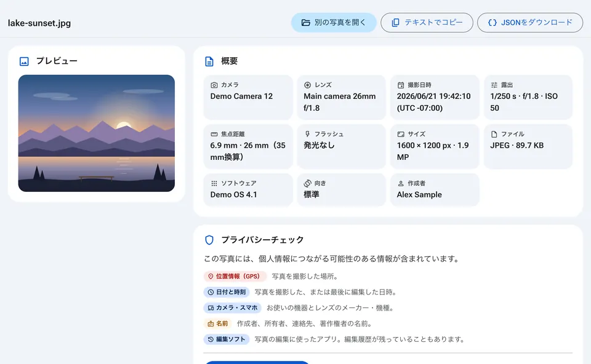591x364 pixels.
Task: Click the sliders icon in 露出 card
Action: pyautogui.click(x=494, y=85)
